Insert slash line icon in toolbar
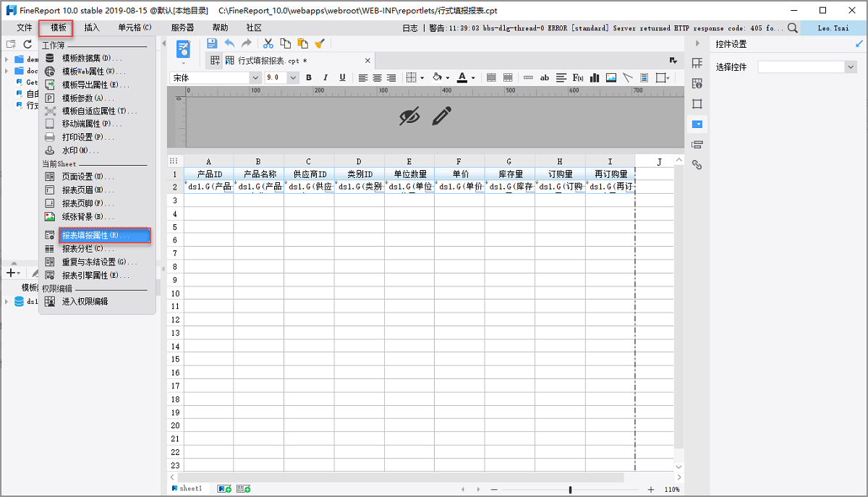 click(628, 77)
